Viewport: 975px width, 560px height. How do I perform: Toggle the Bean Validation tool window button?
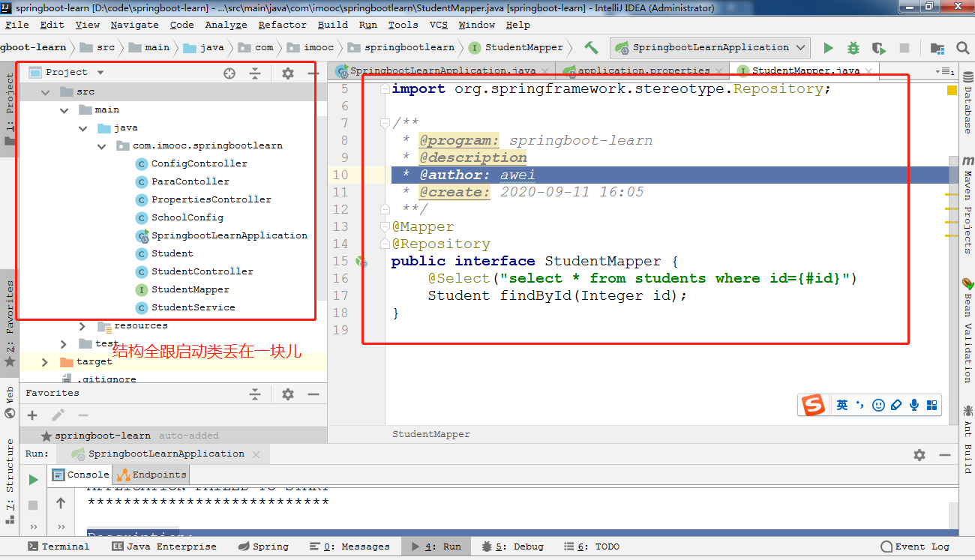point(967,331)
